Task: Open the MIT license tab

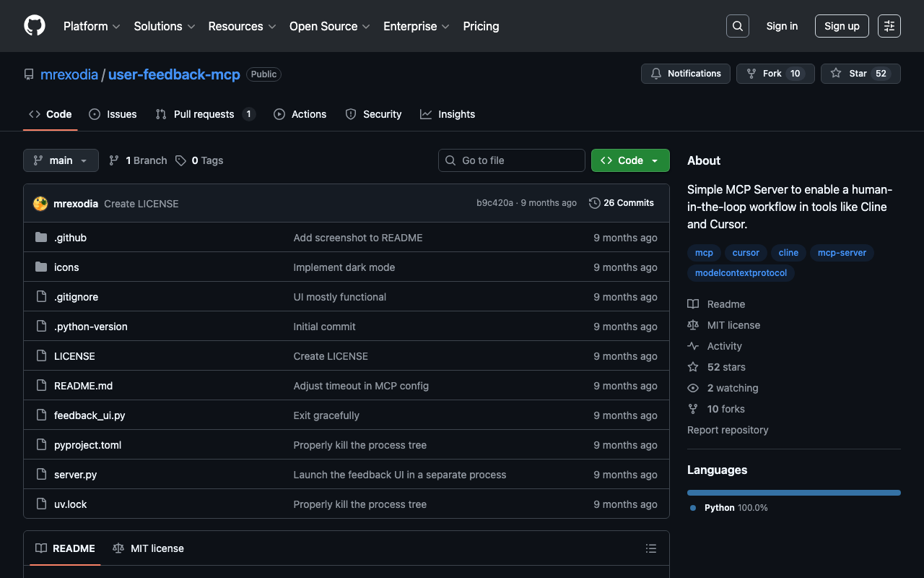Action: (149, 548)
